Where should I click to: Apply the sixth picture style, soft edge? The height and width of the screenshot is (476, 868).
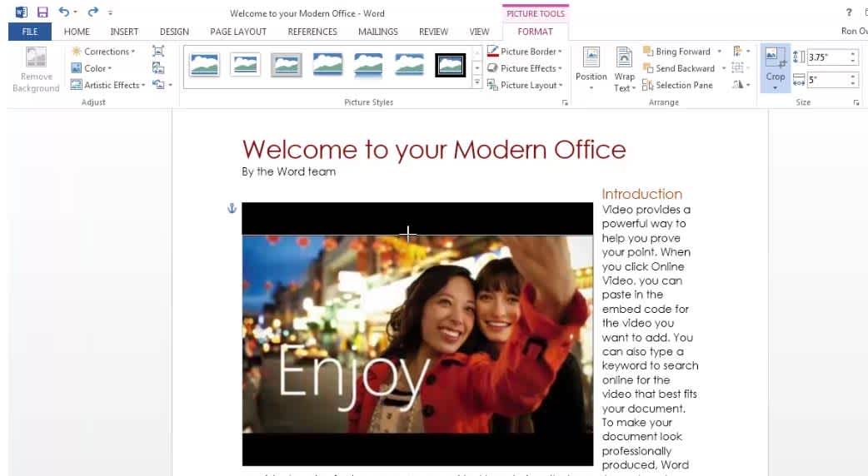[409, 65]
